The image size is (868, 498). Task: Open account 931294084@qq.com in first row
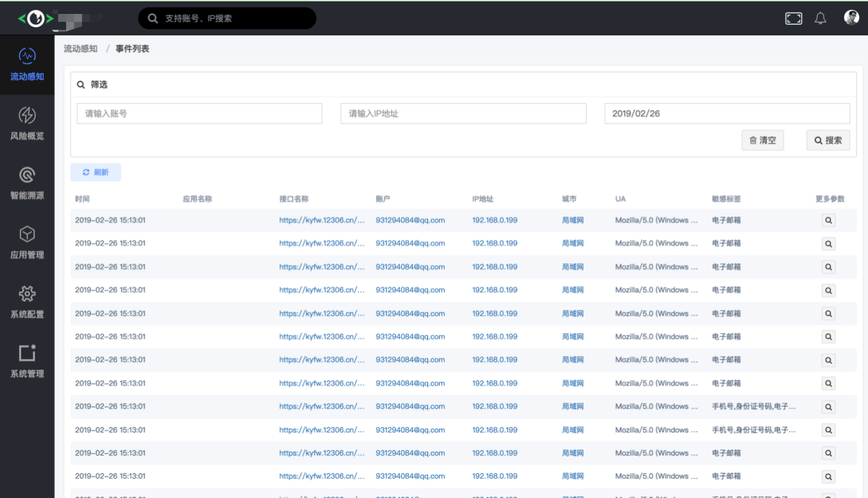tap(410, 221)
